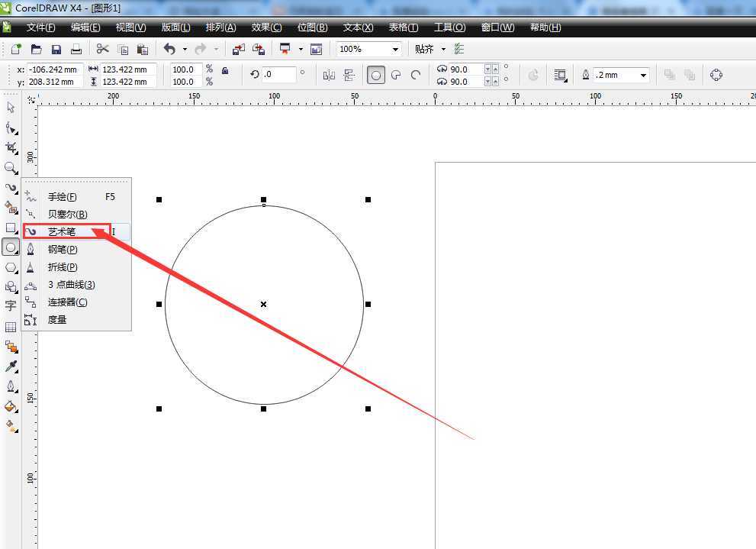Select the Pick tool arrow in toolbox
The height and width of the screenshot is (549, 756).
point(11,108)
